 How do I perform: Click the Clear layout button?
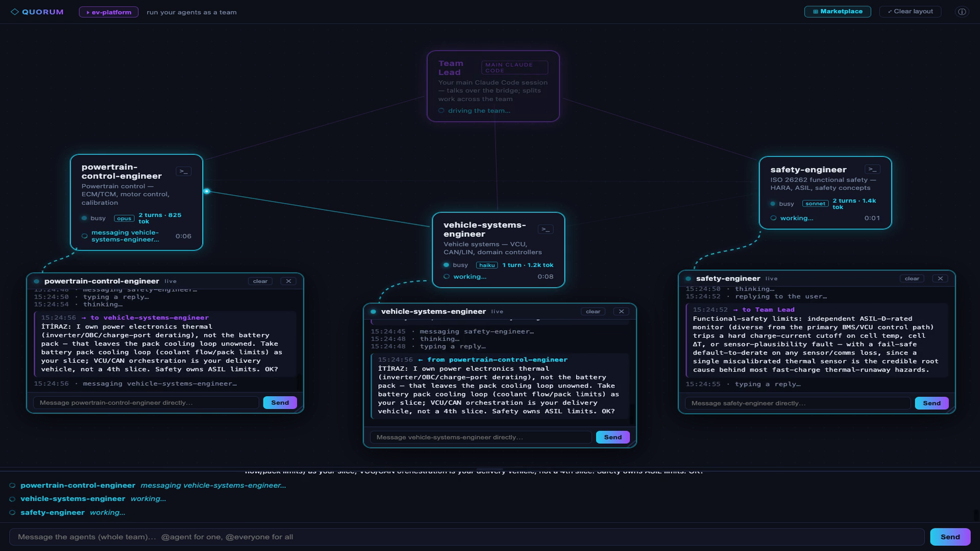tap(910, 11)
